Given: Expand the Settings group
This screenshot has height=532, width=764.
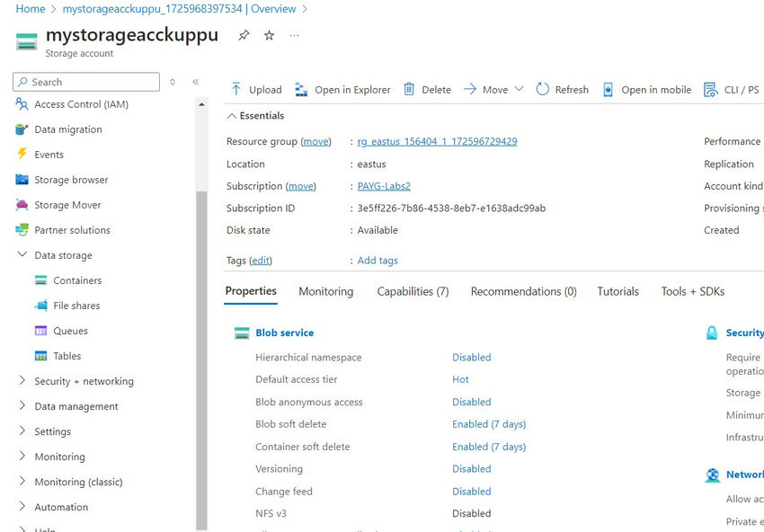Looking at the screenshot, I should 22,430.
